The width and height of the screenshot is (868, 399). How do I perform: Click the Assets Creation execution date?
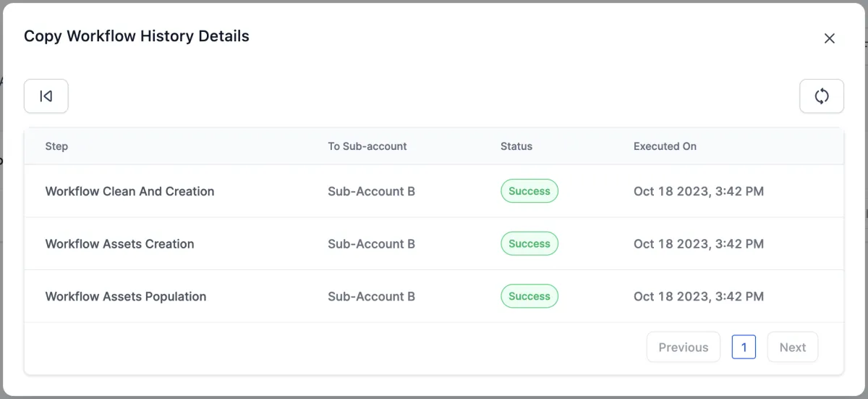(698, 244)
